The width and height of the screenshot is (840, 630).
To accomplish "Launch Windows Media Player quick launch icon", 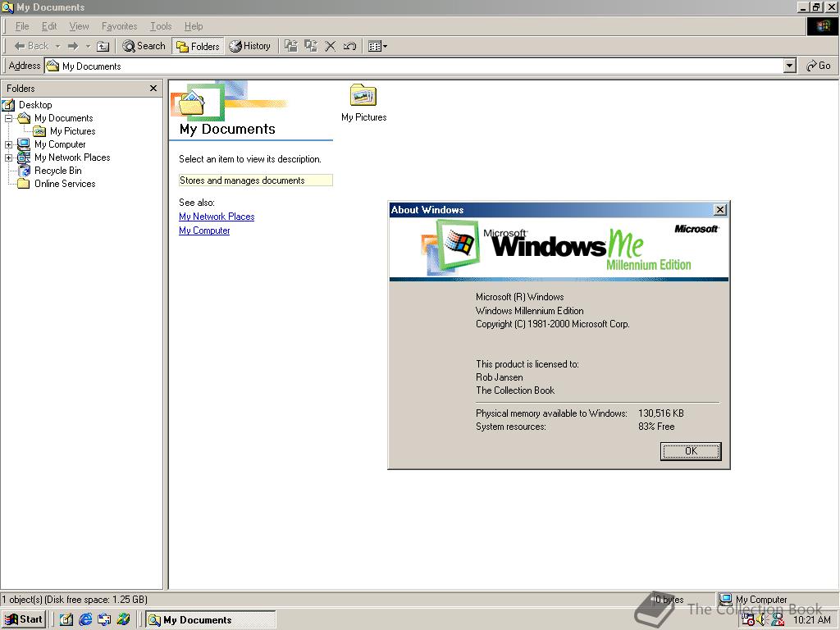I will 123,620.
